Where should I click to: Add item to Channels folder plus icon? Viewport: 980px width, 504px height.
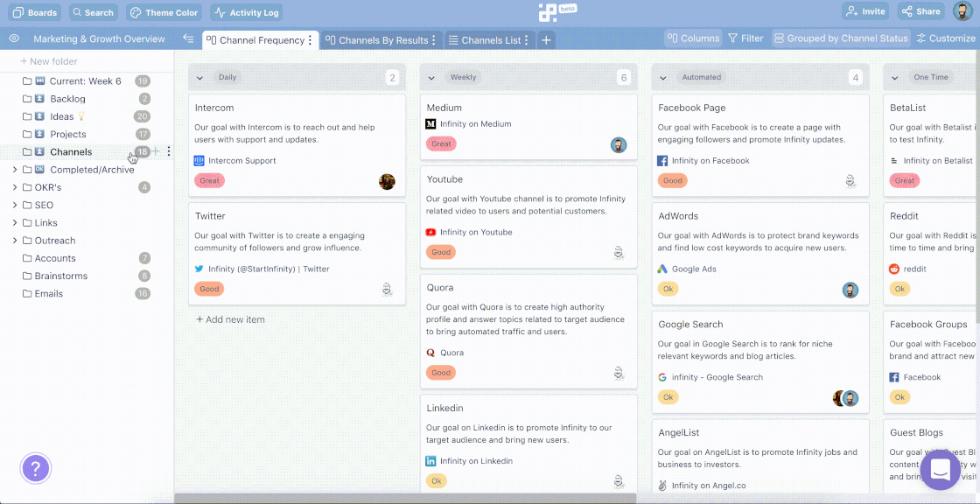[156, 151]
